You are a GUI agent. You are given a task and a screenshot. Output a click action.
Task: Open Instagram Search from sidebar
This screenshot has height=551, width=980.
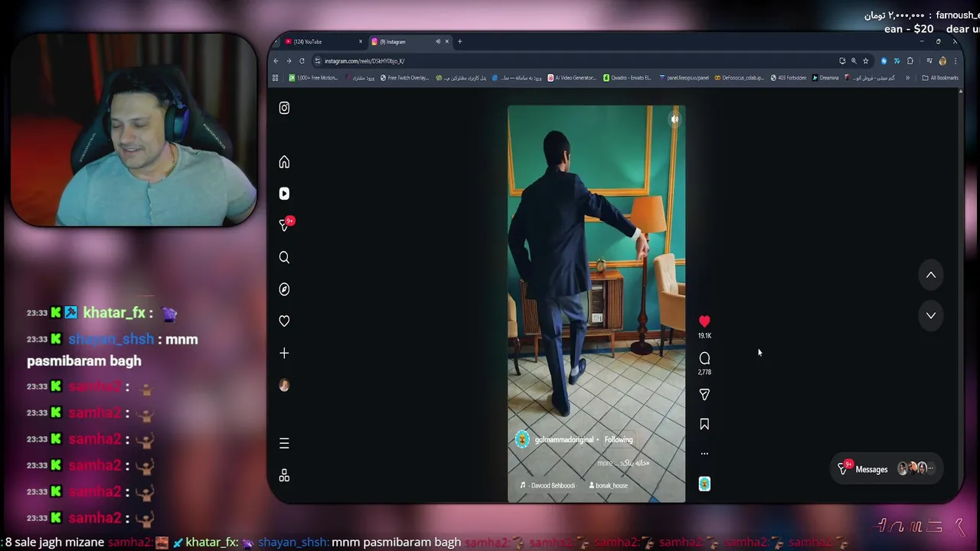[284, 257]
